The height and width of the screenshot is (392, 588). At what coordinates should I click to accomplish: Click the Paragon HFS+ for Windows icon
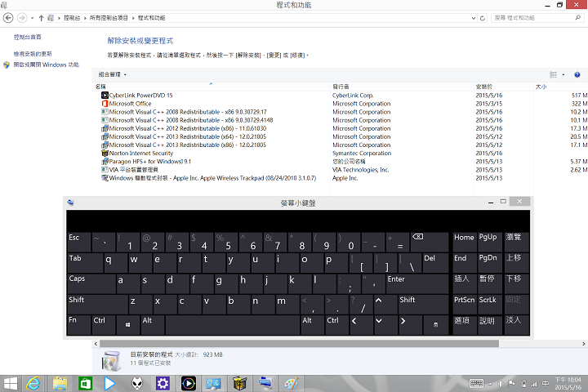105,162
